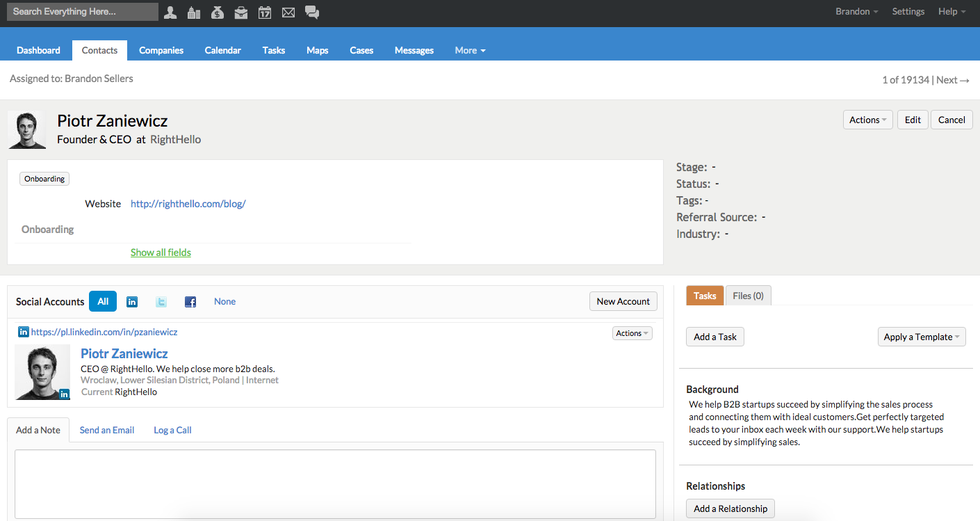This screenshot has width=980, height=521.
Task: Switch to the Log a Call tab
Action: pyautogui.click(x=172, y=430)
